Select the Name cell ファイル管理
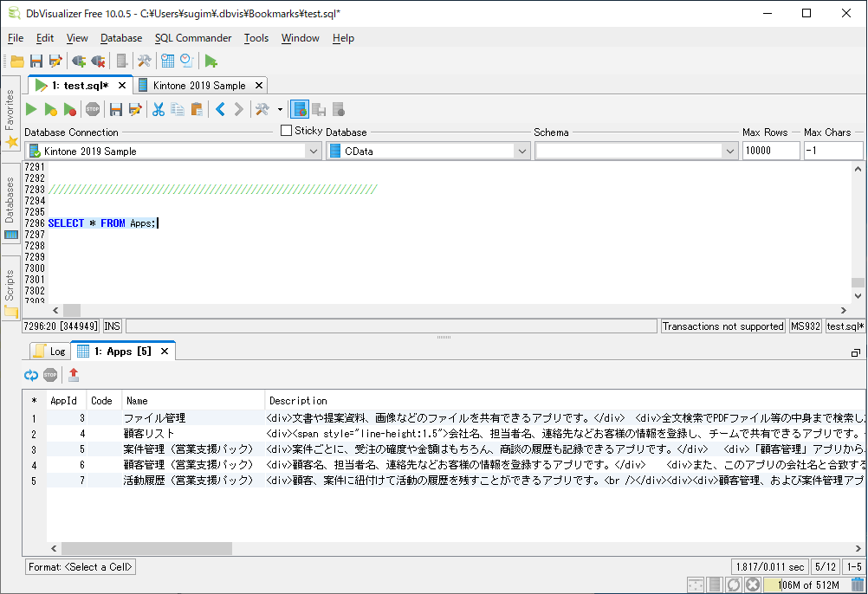Viewport: 868px width, 594px height. coord(193,418)
